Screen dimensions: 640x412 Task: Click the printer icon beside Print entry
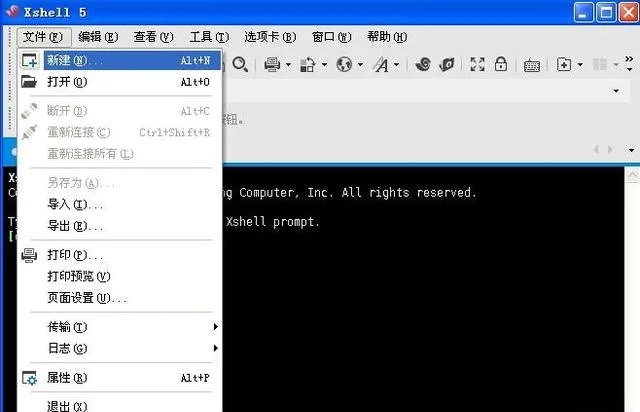pos(29,255)
